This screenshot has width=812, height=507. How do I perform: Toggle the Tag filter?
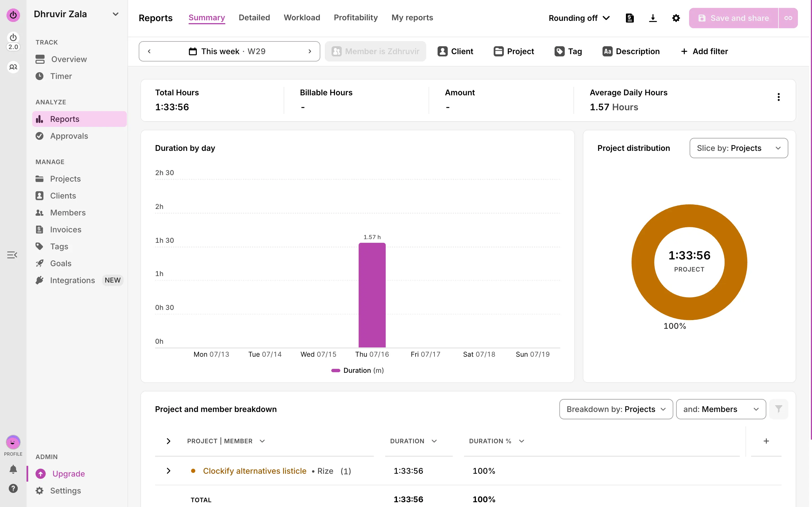(568, 51)
